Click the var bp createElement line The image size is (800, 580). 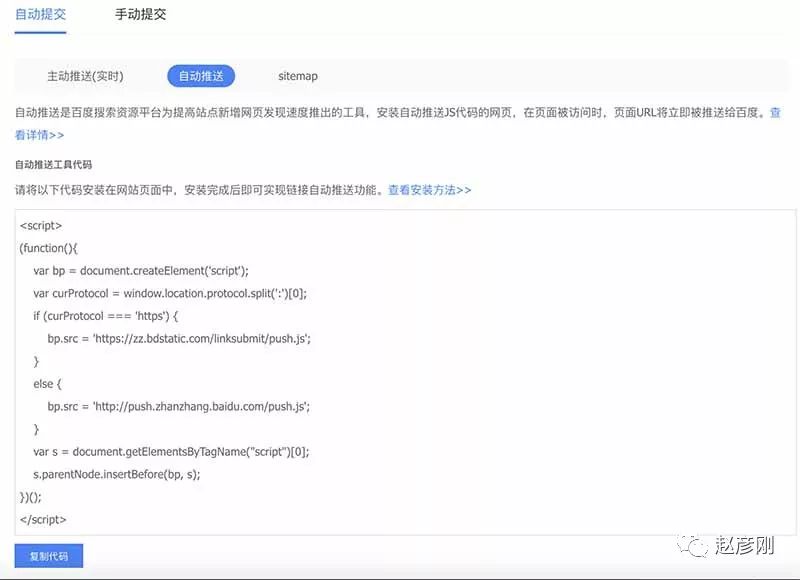[141, 271]
